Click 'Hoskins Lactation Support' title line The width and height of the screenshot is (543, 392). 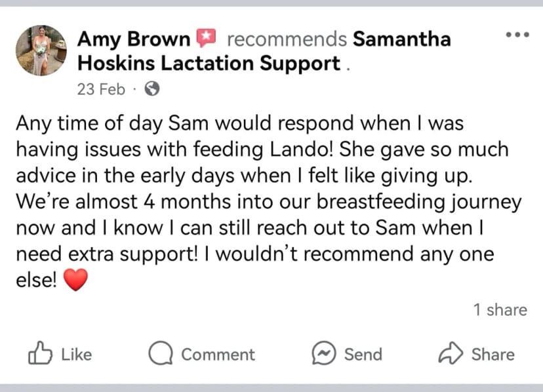click(x=209, y=64)
